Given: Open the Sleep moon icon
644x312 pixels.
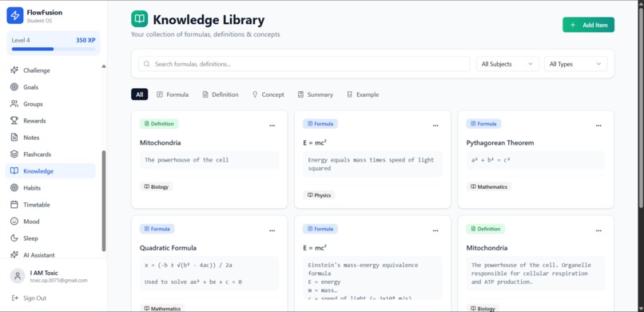Looking at the screenshot, I should coord(14,238).
